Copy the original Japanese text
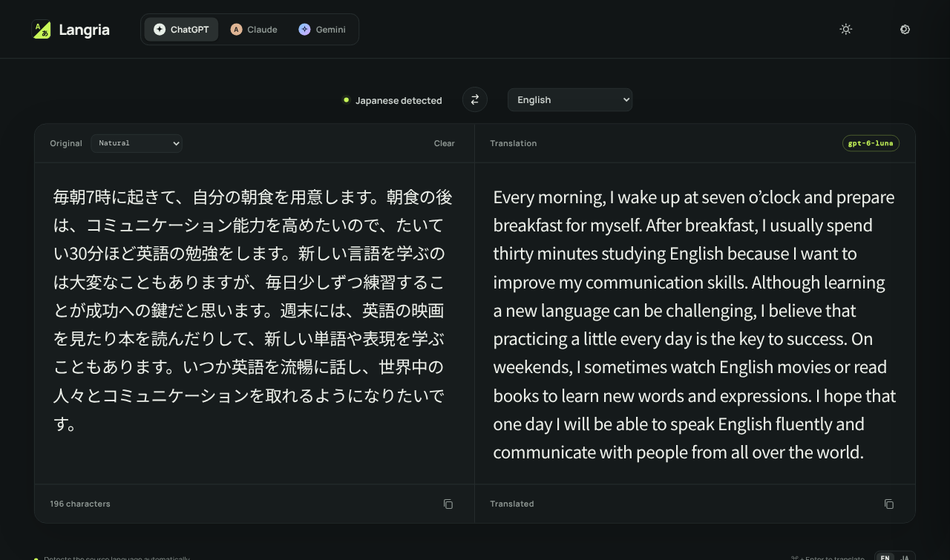This screenshot has width=950, height=560. [x=448, y=504]
